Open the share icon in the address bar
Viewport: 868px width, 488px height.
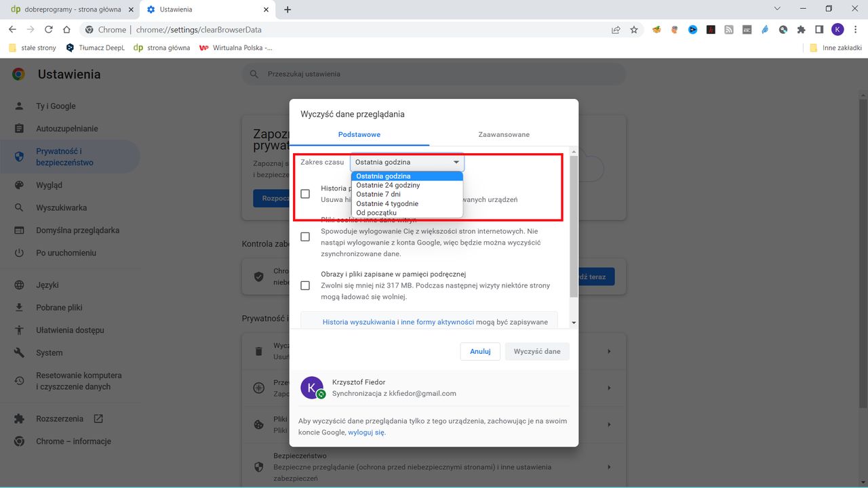coord(616,29)
